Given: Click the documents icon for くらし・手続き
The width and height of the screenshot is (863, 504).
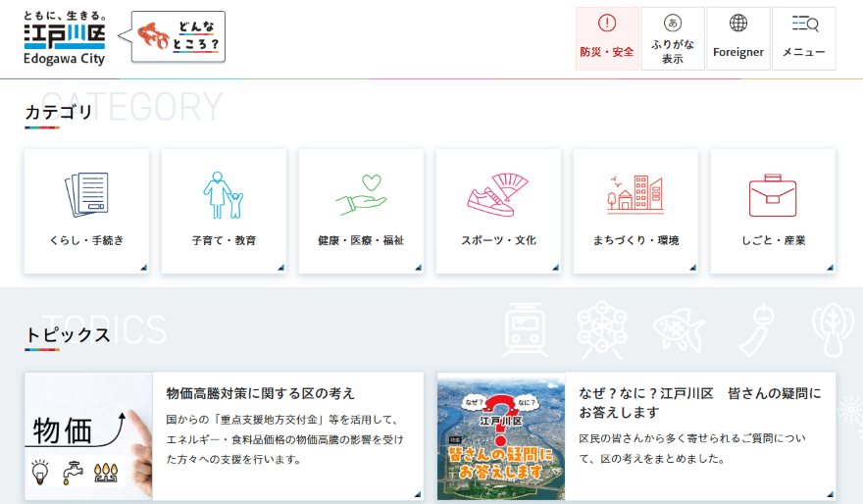Looking at the screenshot, I should tap(87, 194).
